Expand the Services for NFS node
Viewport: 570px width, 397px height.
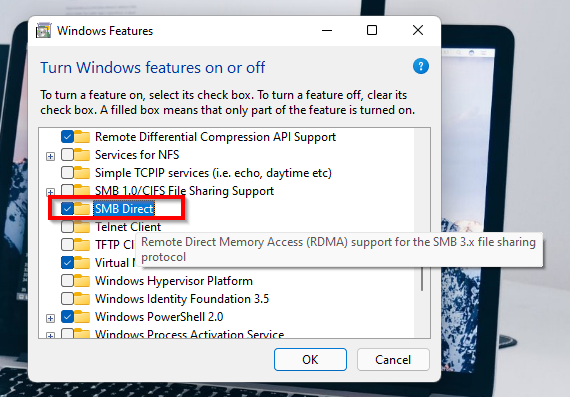(x=51, y=156)
